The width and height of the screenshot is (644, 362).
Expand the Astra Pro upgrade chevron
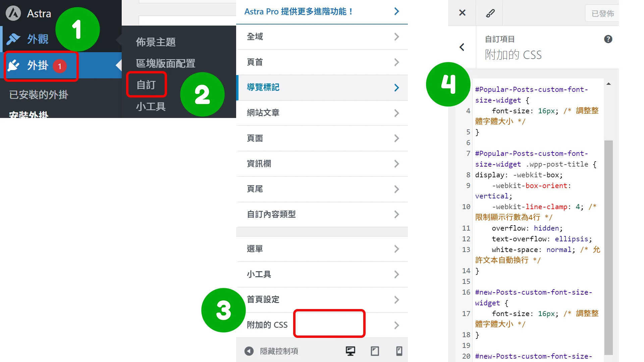coord(396,11)
